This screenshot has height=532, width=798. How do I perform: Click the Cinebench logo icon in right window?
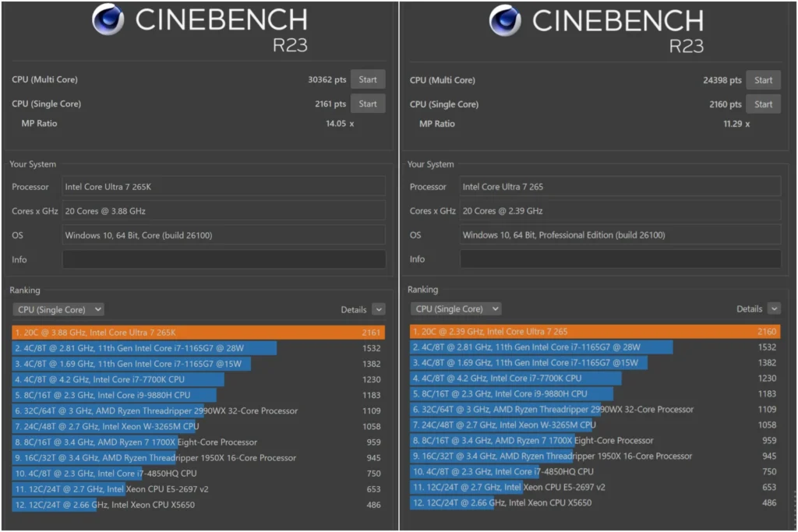coord(505,20)
